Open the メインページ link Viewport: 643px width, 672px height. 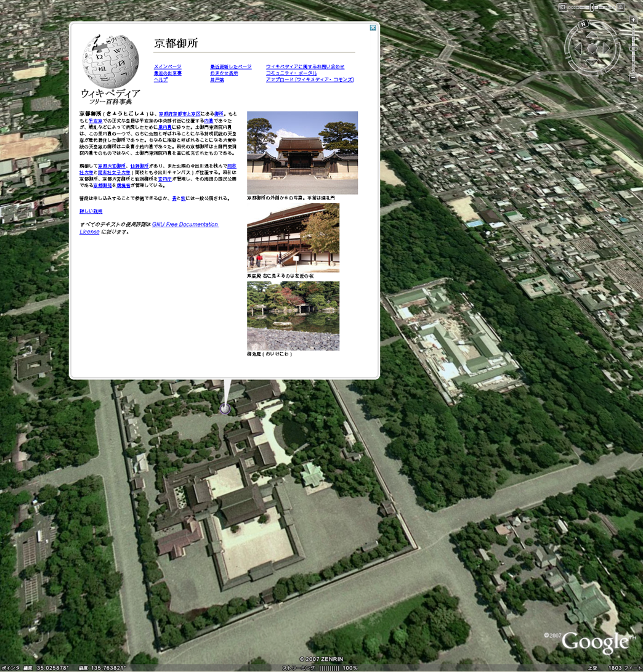coord(168,67)
